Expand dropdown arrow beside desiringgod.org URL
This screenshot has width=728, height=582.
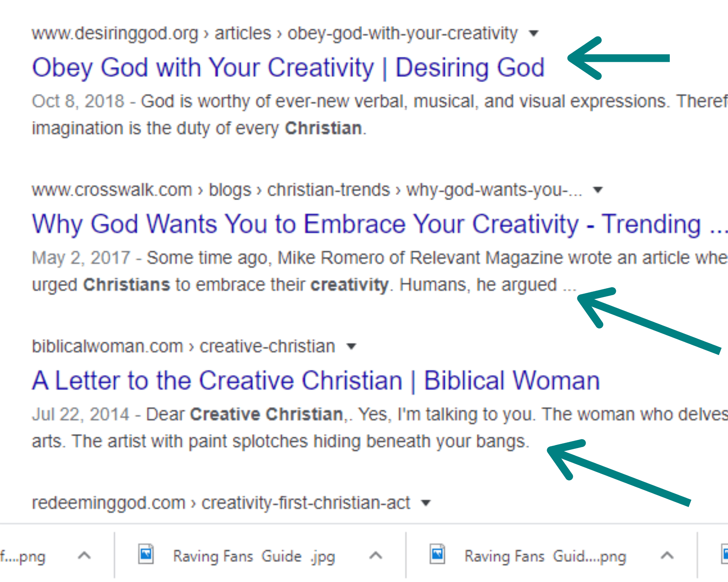point(534,33)
